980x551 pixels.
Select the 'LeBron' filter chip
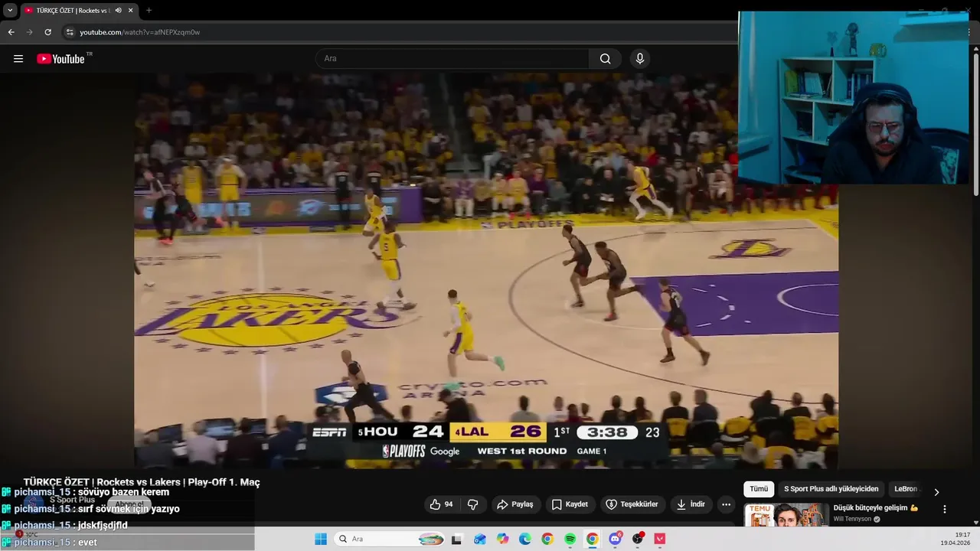pos(906,489)
